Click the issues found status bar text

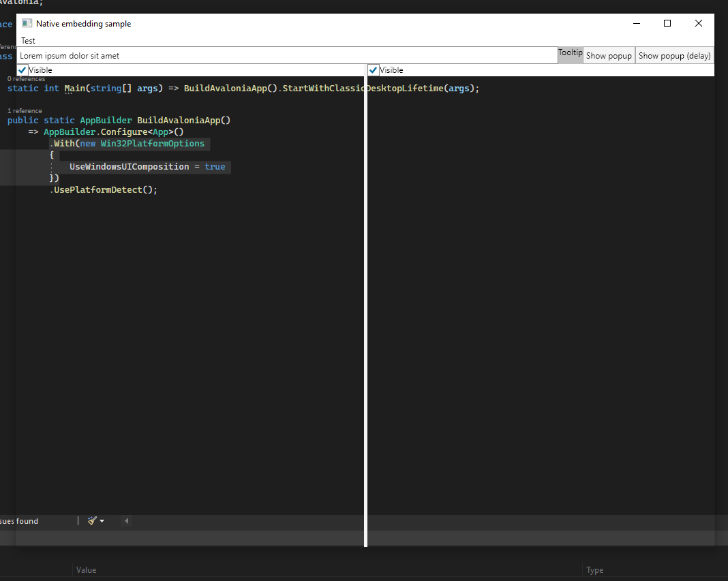(x=18, y=520)
